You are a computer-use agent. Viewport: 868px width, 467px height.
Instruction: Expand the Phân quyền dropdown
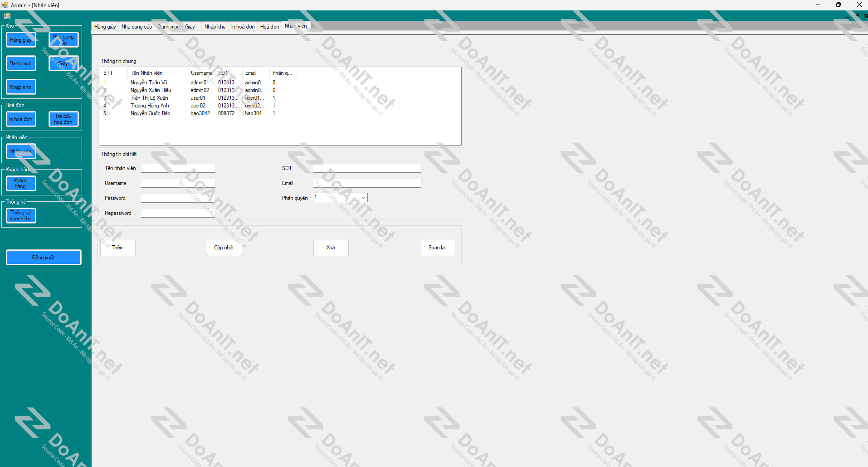363,198
